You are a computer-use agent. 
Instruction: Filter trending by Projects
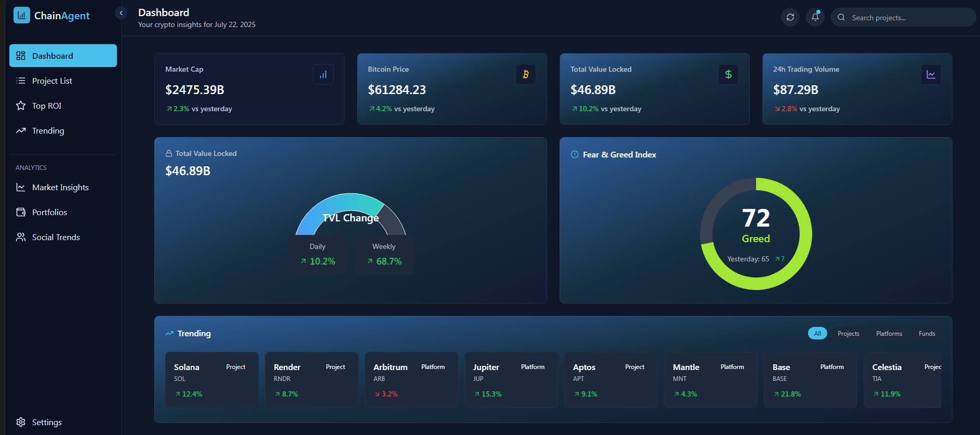(848, 333)
